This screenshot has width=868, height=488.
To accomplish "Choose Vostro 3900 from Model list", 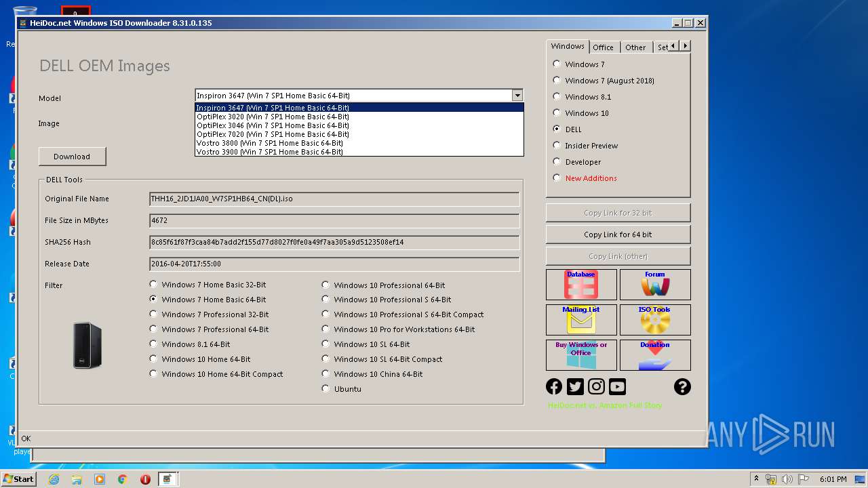I will click(359, 152).
